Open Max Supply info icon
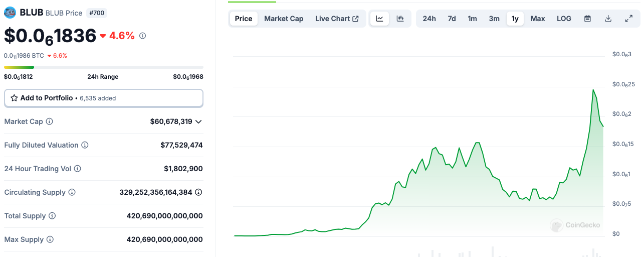The width and height of the screenshot is (644, 257). click(x=50, y=239)
